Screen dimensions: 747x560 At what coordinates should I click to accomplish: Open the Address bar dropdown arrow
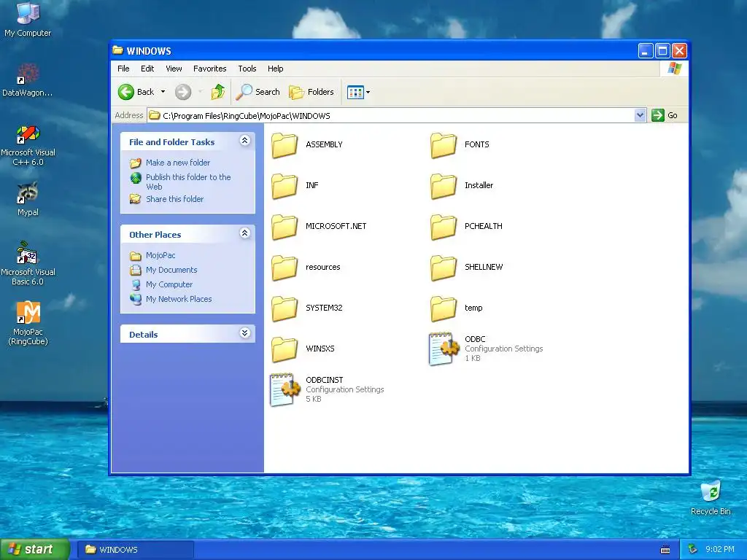(x=640, y=115)
